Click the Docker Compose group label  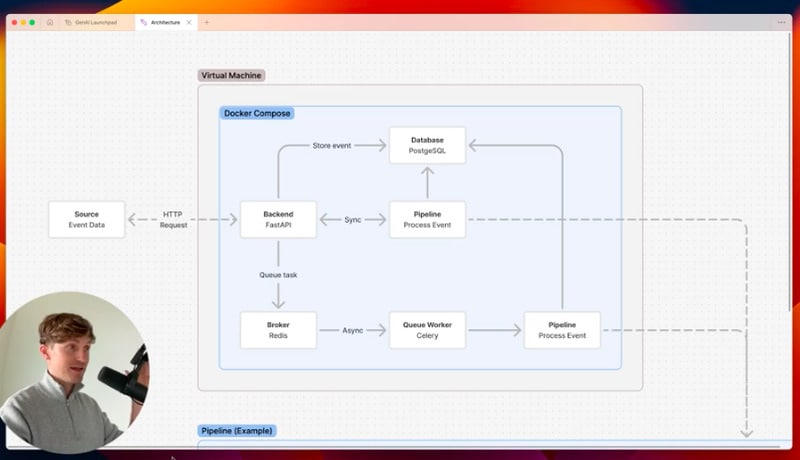(x=257, y=113)
